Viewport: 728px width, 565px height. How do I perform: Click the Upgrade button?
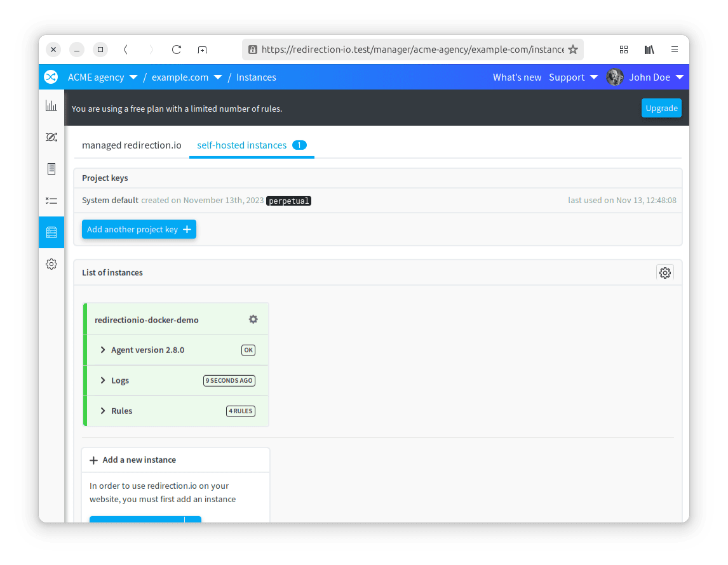pyautogui.click(x=661, y=108)
